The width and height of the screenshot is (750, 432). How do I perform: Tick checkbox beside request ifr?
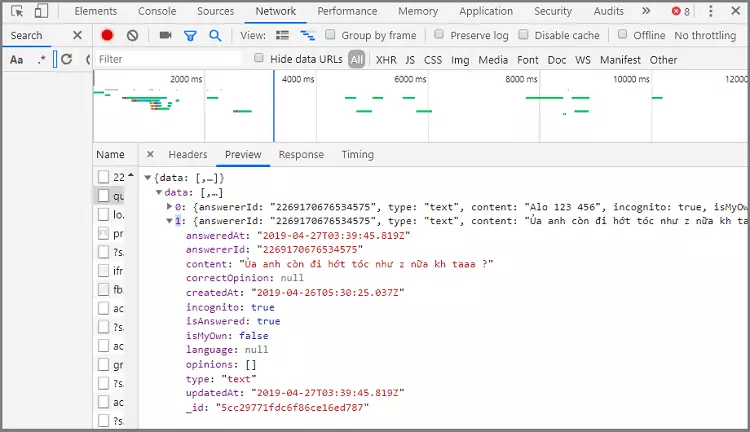tap(103, 271)
